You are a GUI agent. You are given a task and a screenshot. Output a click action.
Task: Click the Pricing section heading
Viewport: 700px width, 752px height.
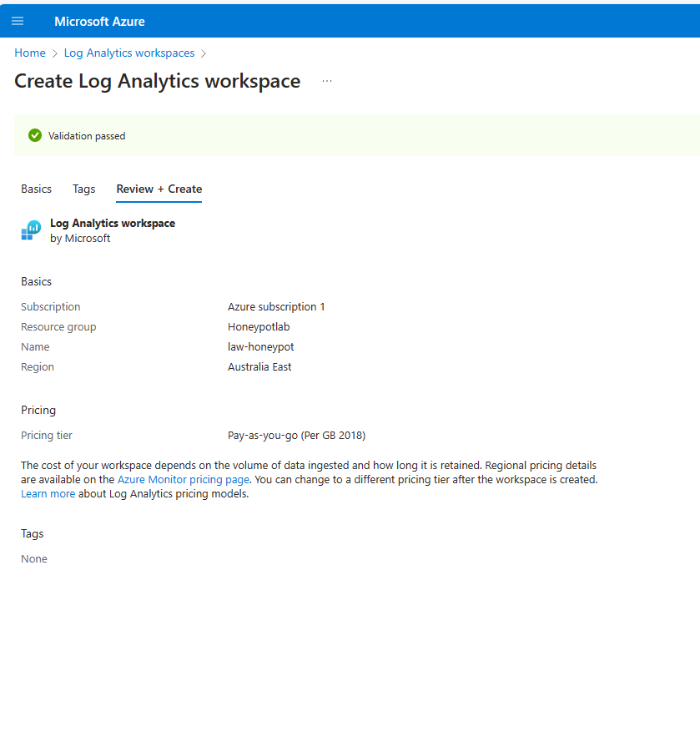point(38,410)
